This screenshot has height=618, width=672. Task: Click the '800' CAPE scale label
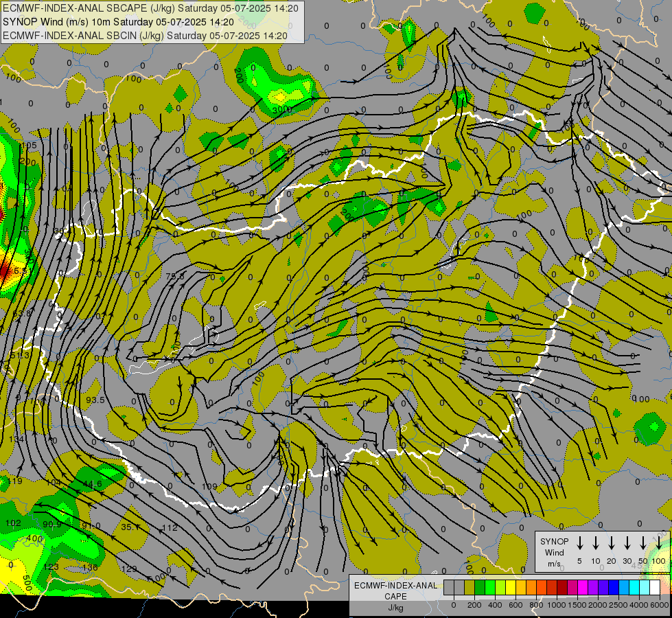click(536, 605)
